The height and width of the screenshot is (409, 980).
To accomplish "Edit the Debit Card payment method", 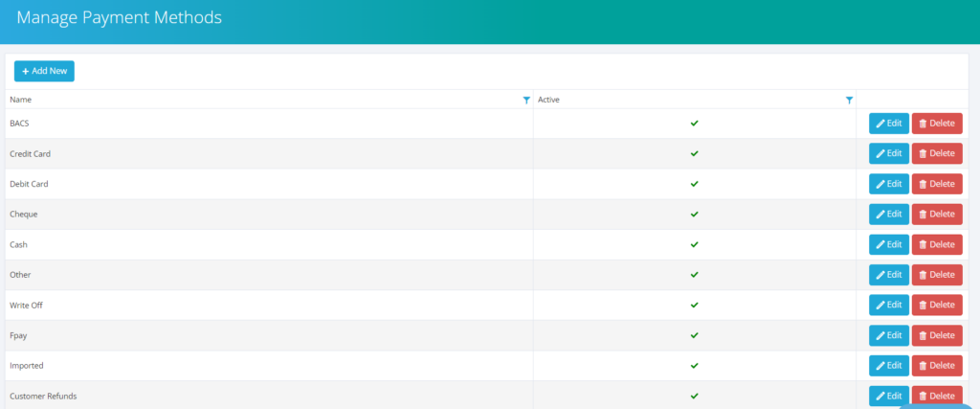I will pos(889,184).
